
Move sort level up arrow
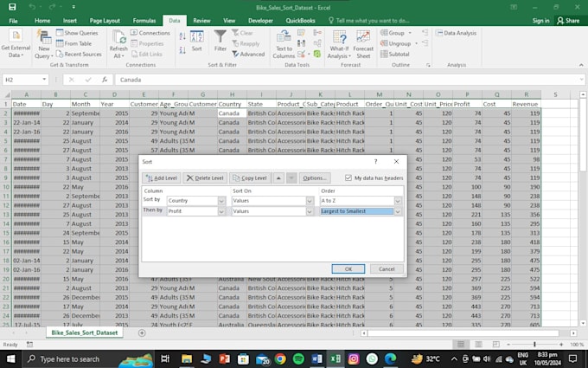click(278, 178)
